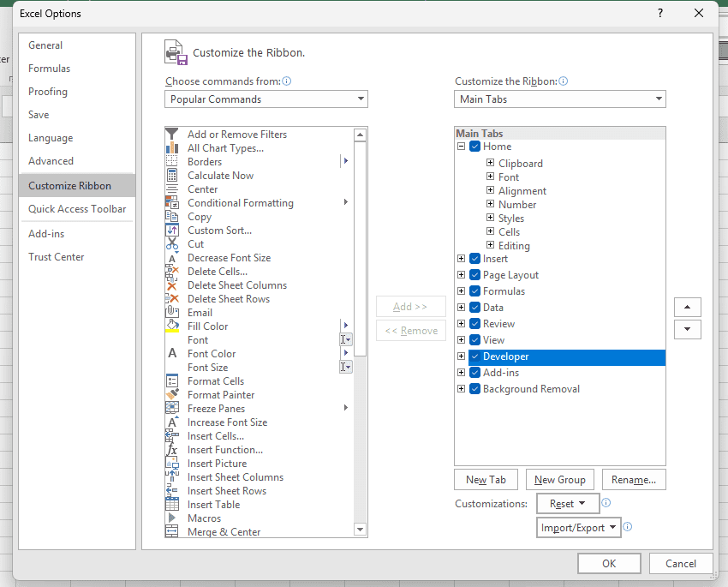Expand the Insert tab tree node
The height and width of the screenshot is (587, 728).
coord(461,259)
